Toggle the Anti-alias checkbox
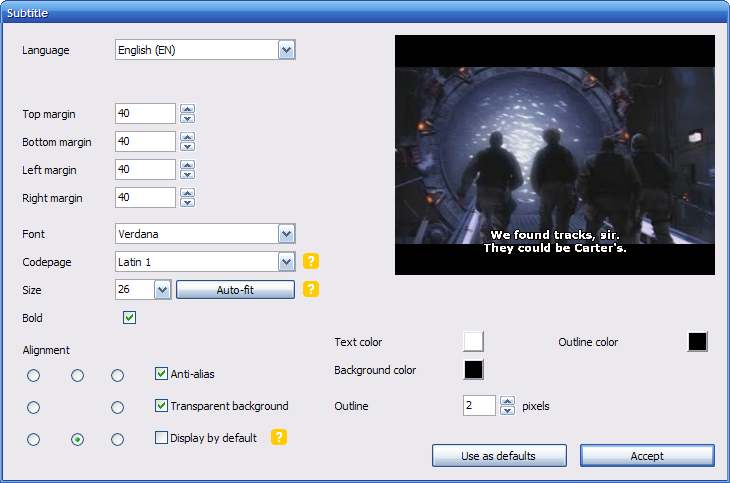This screenshot has width=730, height=483. pyautogui.click(x=161, y=374)
